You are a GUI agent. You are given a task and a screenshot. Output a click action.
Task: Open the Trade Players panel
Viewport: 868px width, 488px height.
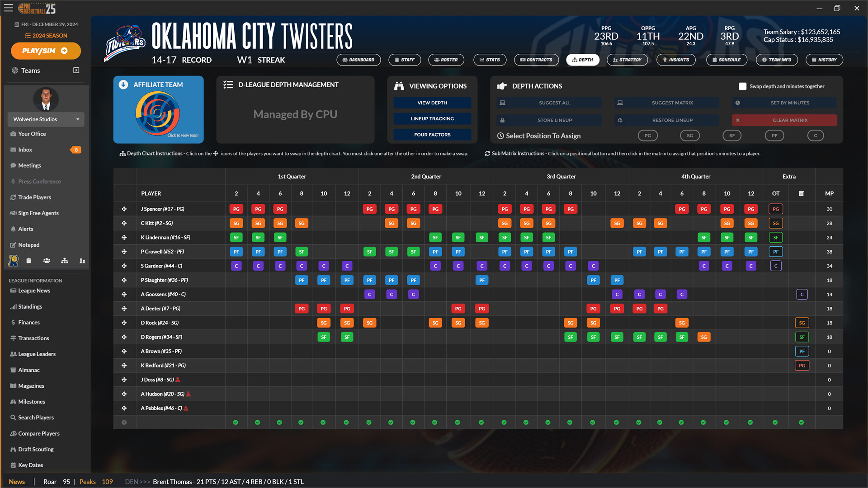tap(34, 197)
